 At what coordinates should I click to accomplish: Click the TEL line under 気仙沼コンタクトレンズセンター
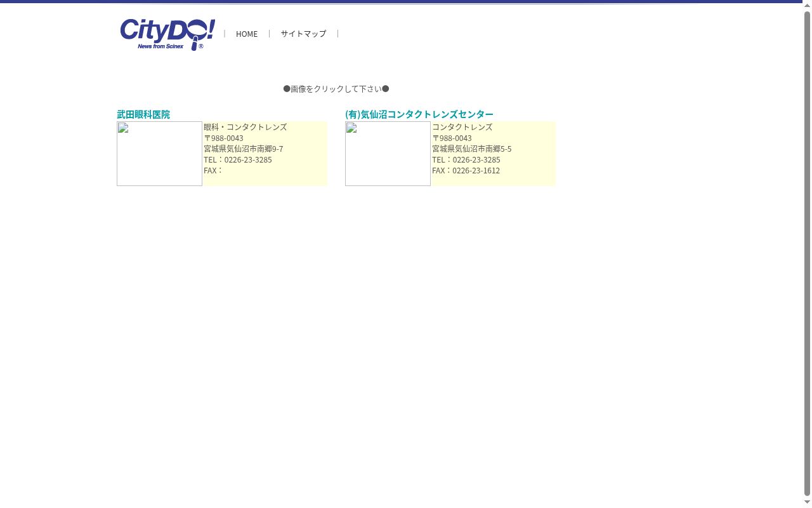[466, 159]
